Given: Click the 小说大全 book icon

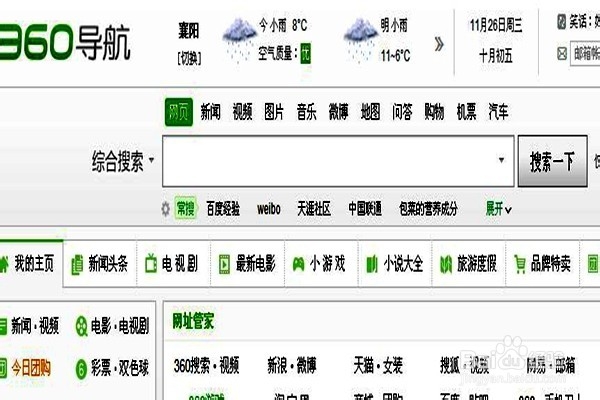Looking at the screenshot, I should pyautogui.click(x=372, y=265).
